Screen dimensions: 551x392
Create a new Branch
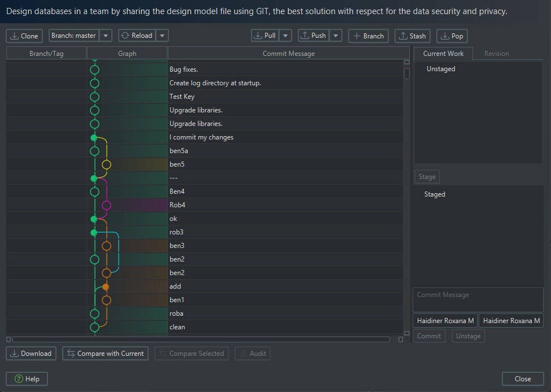click(368, 36)
